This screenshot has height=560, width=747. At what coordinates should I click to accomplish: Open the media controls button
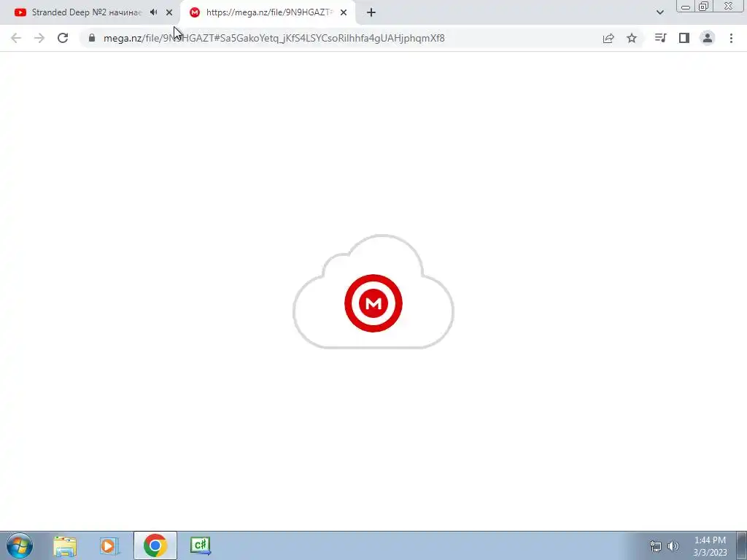click(660, 38)
